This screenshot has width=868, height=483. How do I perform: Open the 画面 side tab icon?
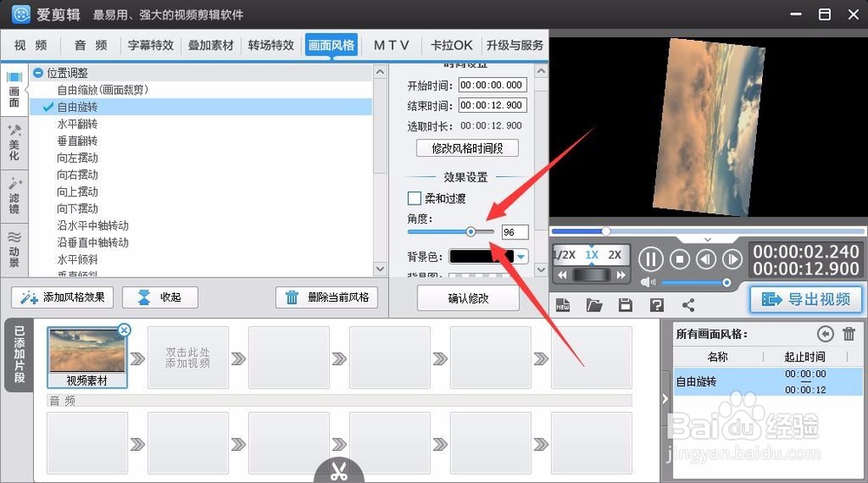(14, 89)
